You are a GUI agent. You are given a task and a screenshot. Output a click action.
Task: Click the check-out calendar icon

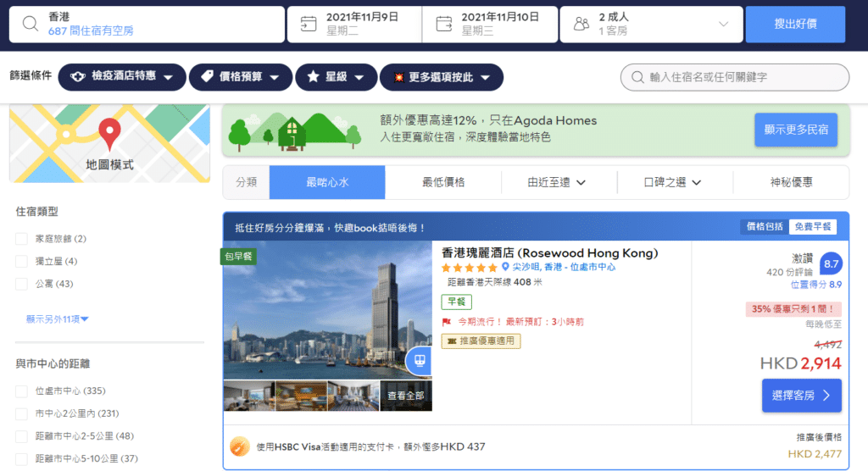coord(444,24)
